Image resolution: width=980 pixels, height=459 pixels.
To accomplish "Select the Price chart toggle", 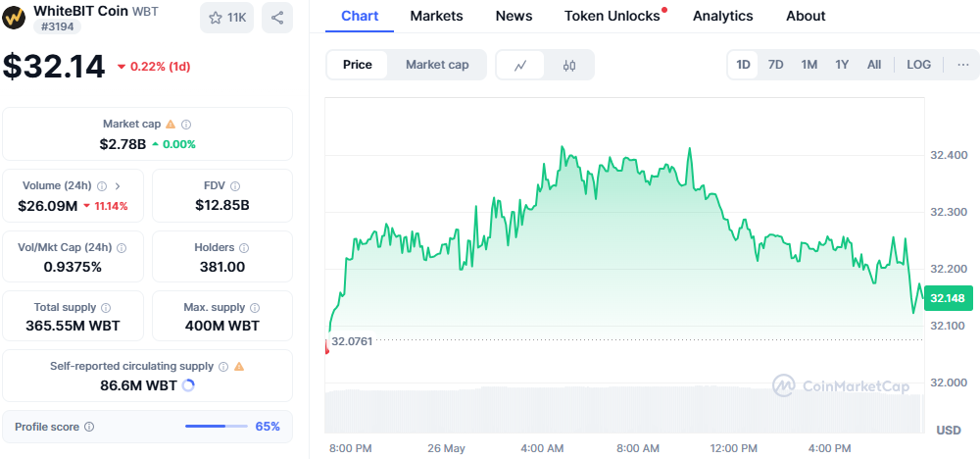I will pyautogui.click(x=358, y=65).
